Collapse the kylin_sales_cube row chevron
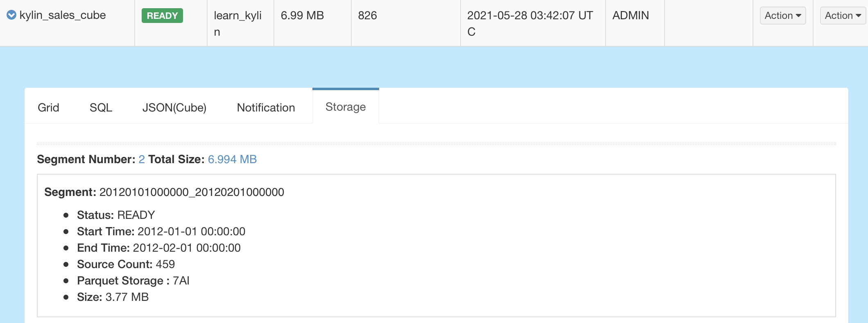This screenshot has width=868, height=323. coord(11,15)
